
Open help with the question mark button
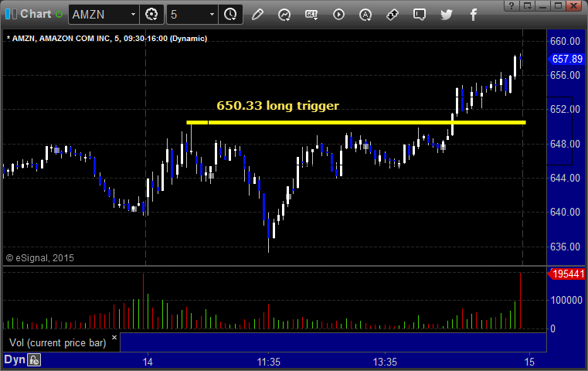pos(512,5)
